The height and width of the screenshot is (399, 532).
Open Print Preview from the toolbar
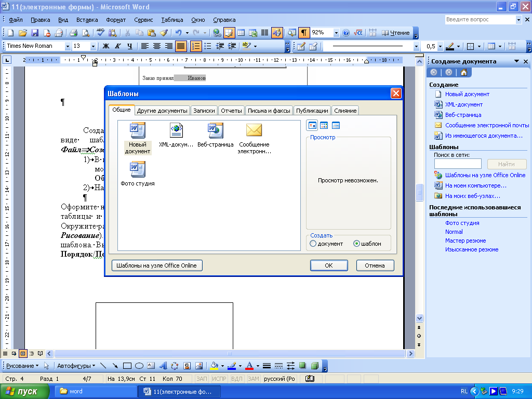pos(86,33)
